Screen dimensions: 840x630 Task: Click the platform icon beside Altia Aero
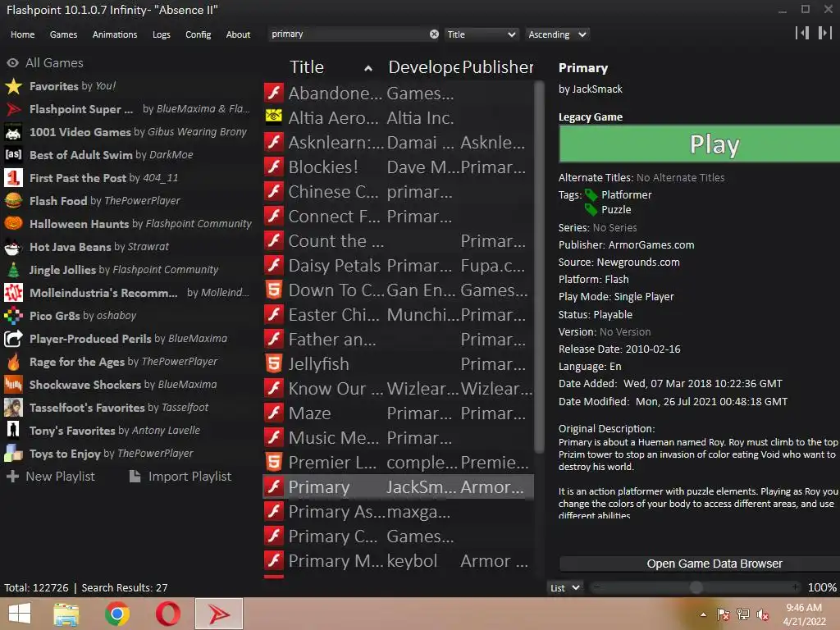point(274,116)
